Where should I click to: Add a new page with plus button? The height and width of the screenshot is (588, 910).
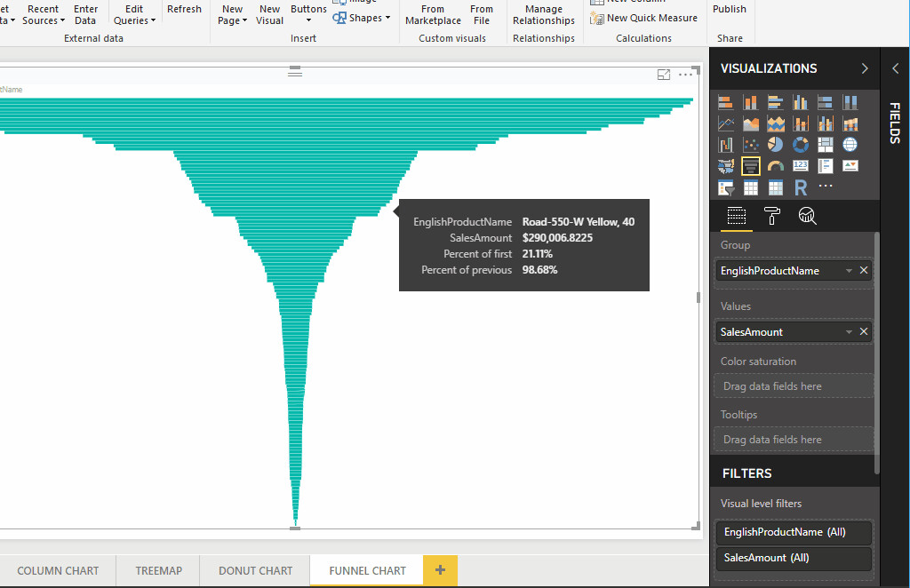coord(440,569)
